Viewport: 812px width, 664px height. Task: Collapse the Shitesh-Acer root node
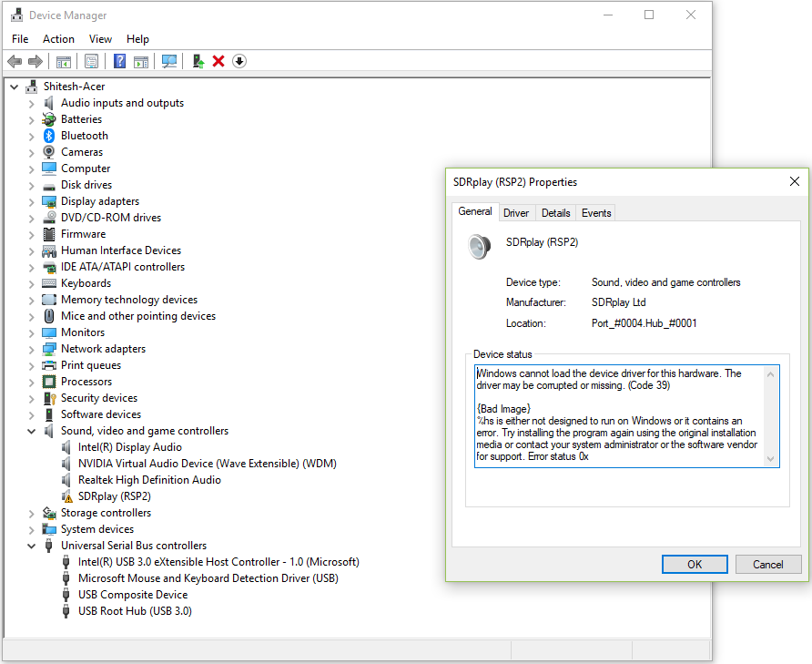15,87
